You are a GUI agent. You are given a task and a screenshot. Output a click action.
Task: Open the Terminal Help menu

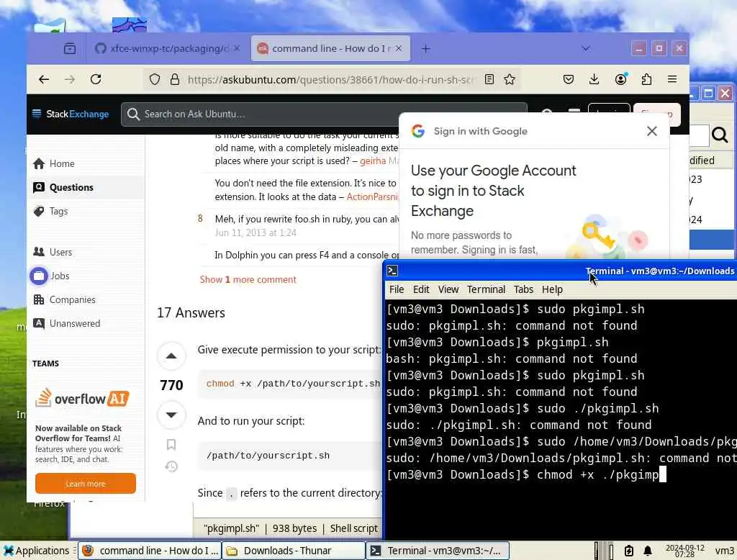pos(552,289)
